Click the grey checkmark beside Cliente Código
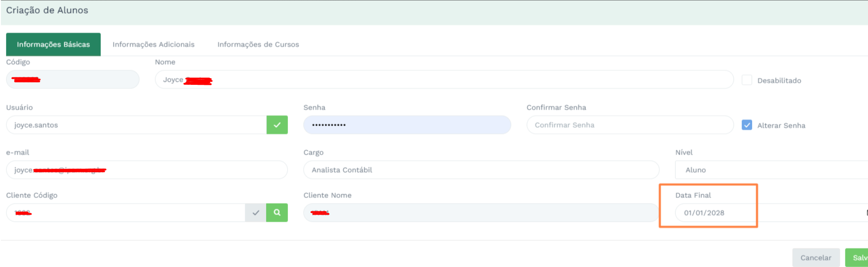The height and width of the screenshot is (267, 868). point(255,212)
